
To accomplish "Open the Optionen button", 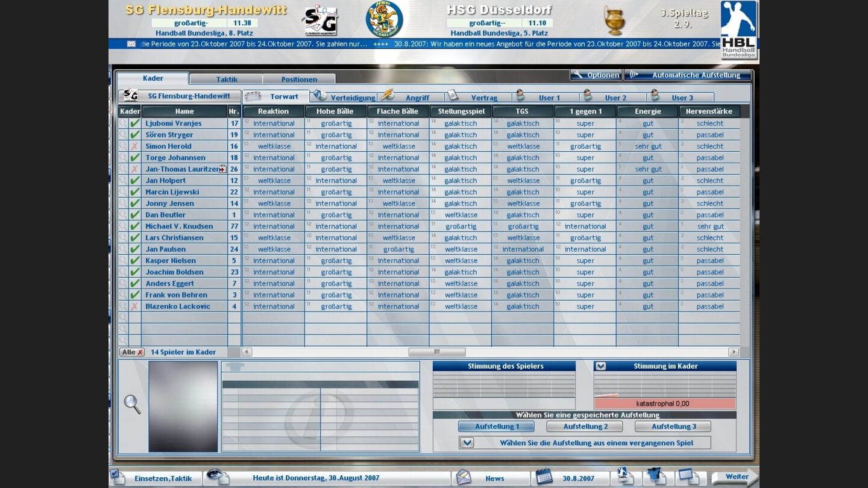I will (x=596, y=75).
